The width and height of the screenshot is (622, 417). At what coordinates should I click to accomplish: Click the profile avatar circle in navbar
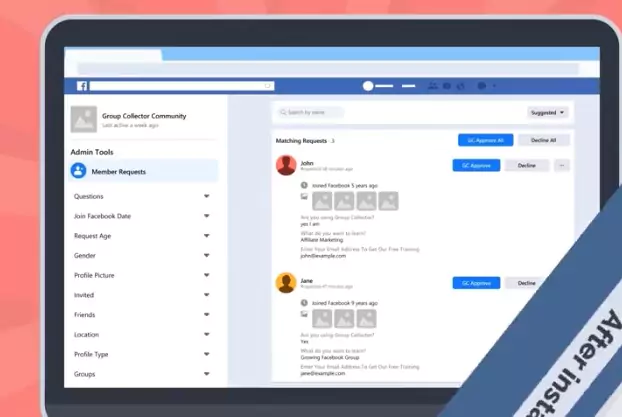tap(368, 86)
